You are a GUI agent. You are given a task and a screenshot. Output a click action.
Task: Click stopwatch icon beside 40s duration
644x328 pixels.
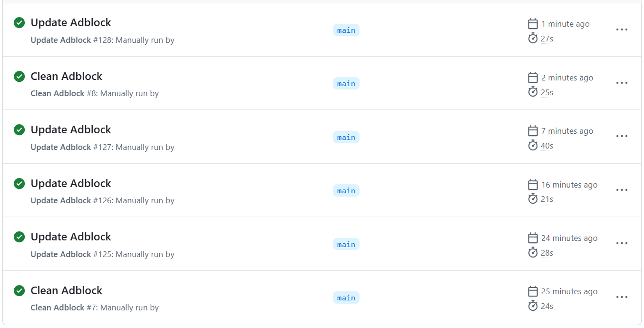tap(533, 146)
